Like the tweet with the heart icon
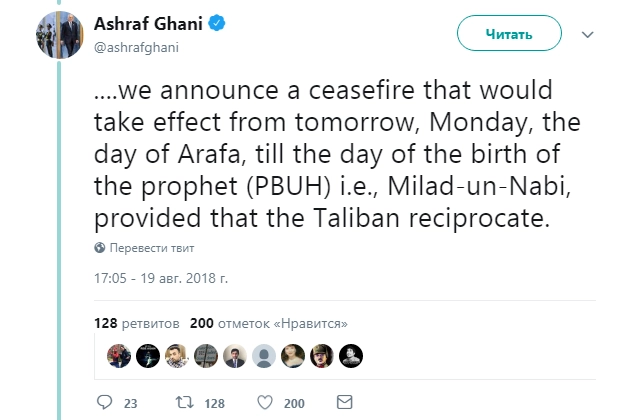The image size is (631, 420). [x=264, y=402]
